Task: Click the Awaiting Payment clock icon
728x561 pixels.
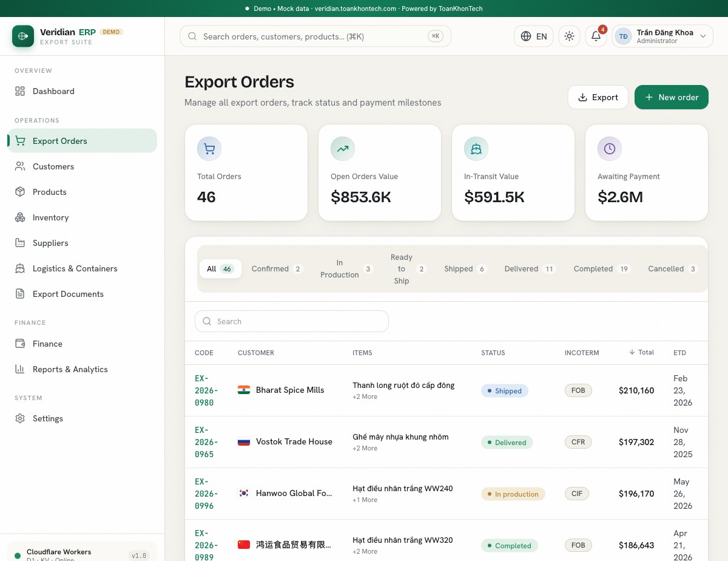Action: click(x=610, y=149)
